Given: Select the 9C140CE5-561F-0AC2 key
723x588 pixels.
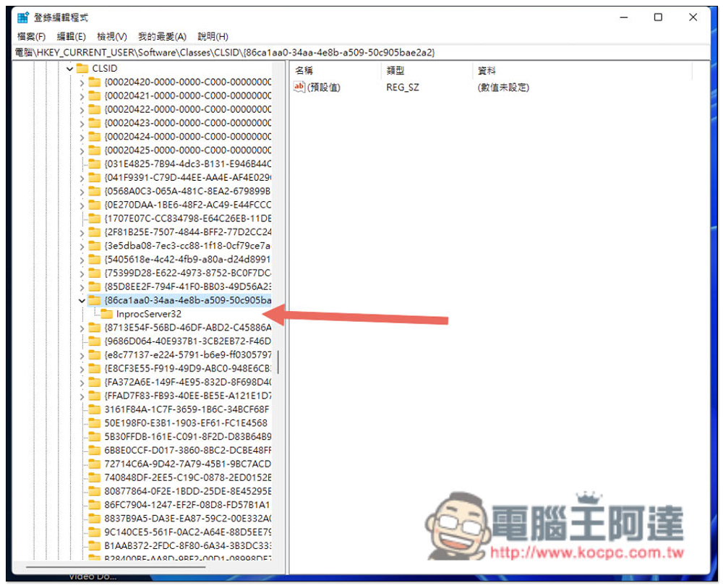Looking at the screenshot, I should click(188, 532).
